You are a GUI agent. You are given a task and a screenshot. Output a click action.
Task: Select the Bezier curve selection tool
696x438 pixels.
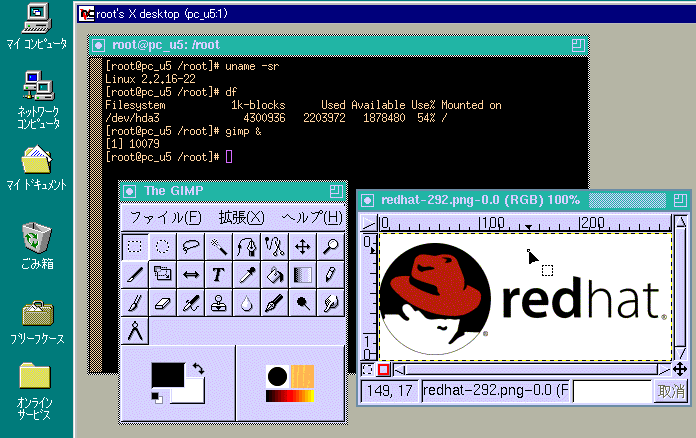pos(246,246)
